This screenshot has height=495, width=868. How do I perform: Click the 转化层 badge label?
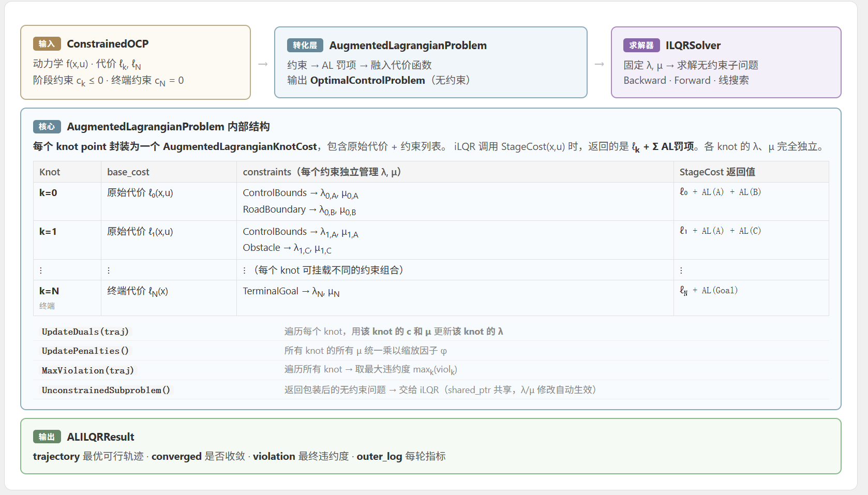(x=305, y=46)
